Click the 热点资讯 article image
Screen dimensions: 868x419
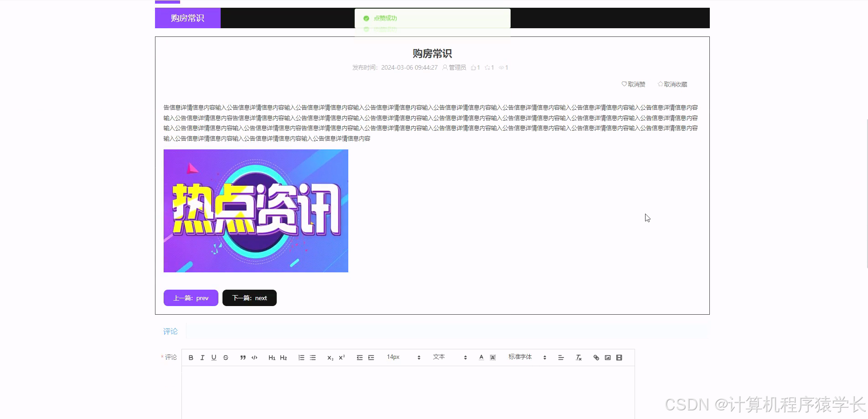[255, 211]
